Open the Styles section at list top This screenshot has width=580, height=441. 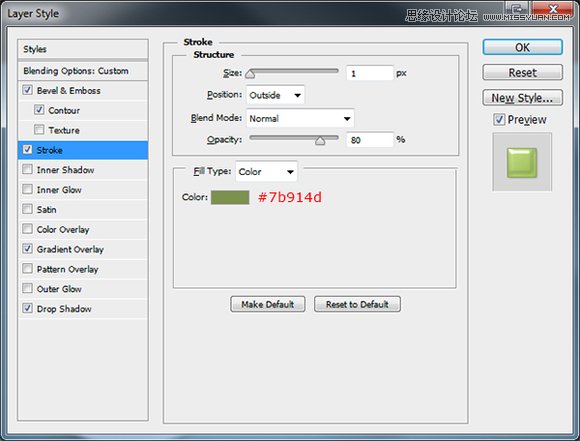(83, 49)
